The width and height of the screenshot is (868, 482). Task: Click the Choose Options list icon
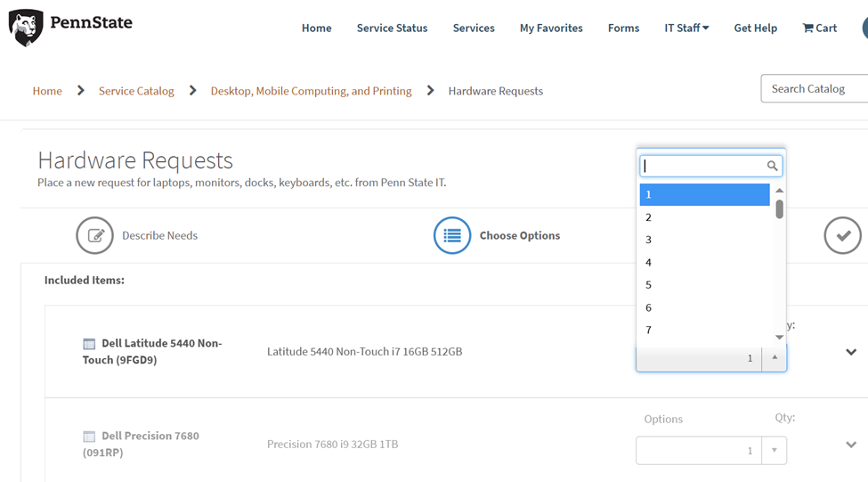click(452, 235)
